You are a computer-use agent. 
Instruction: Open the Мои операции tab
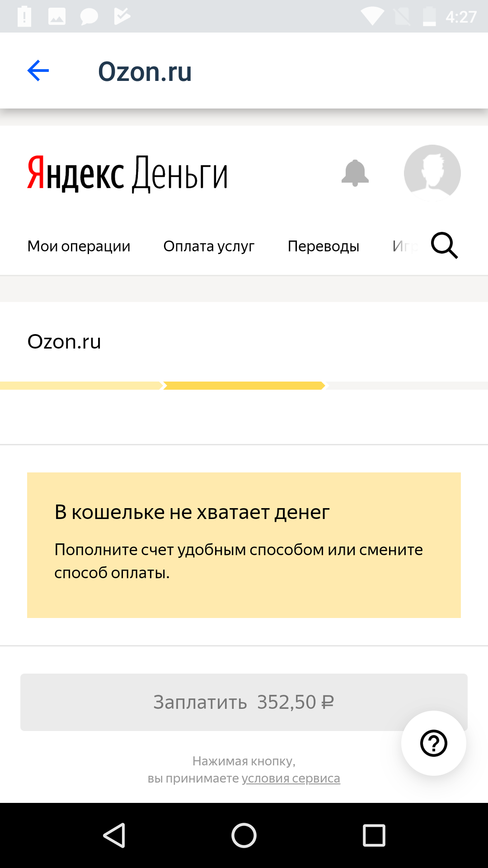point(79,246)
